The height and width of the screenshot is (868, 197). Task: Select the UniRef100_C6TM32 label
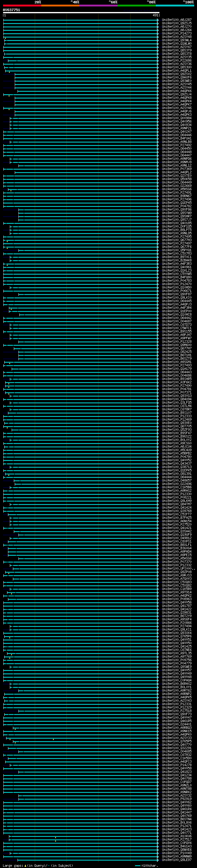point(177,755)
